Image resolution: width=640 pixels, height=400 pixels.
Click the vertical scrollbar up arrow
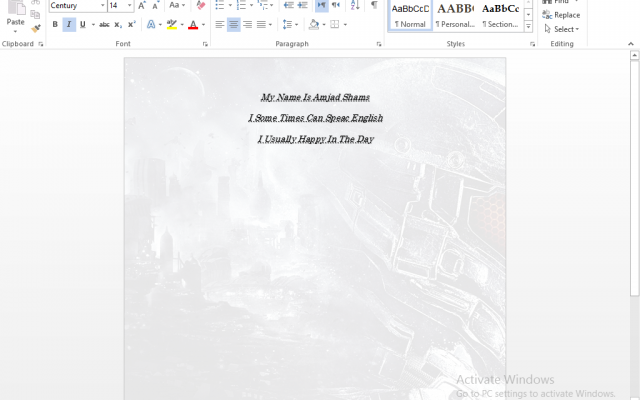point(634,55)
